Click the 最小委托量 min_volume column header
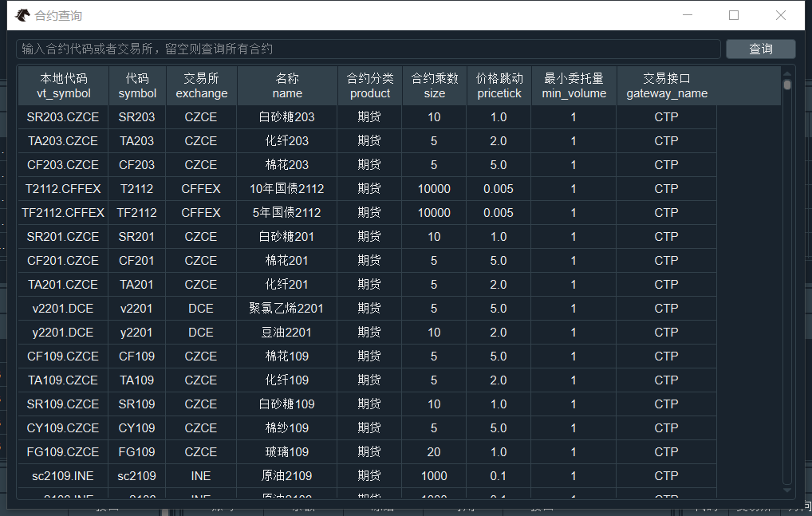The width and height of the screenshot is (812, 516). 574,85
